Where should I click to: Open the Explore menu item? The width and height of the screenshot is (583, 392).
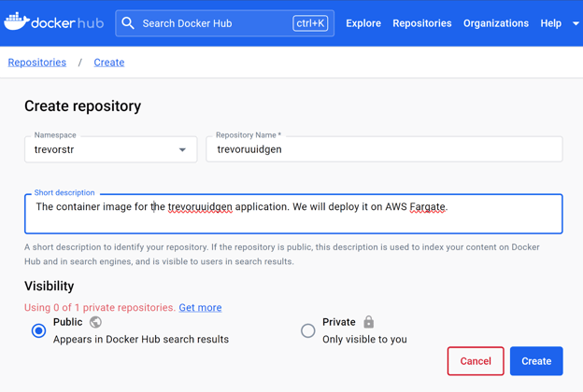tap(363, 23)
